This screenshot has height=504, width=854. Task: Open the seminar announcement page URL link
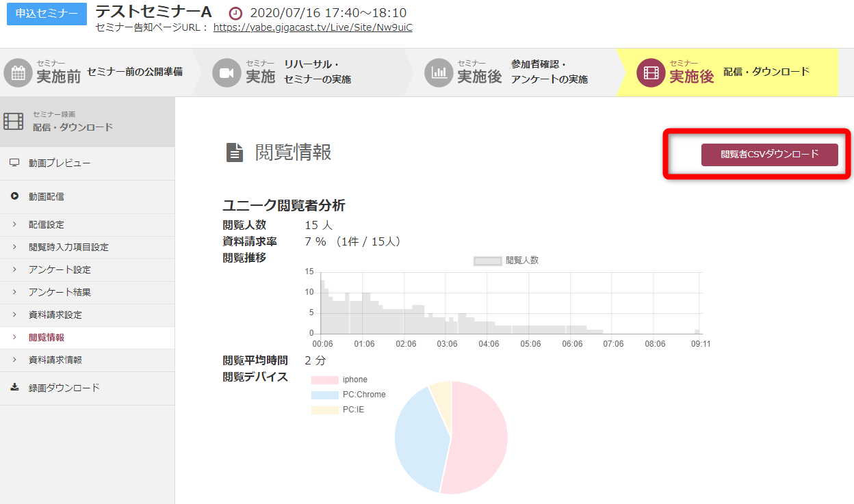(313, 28)
